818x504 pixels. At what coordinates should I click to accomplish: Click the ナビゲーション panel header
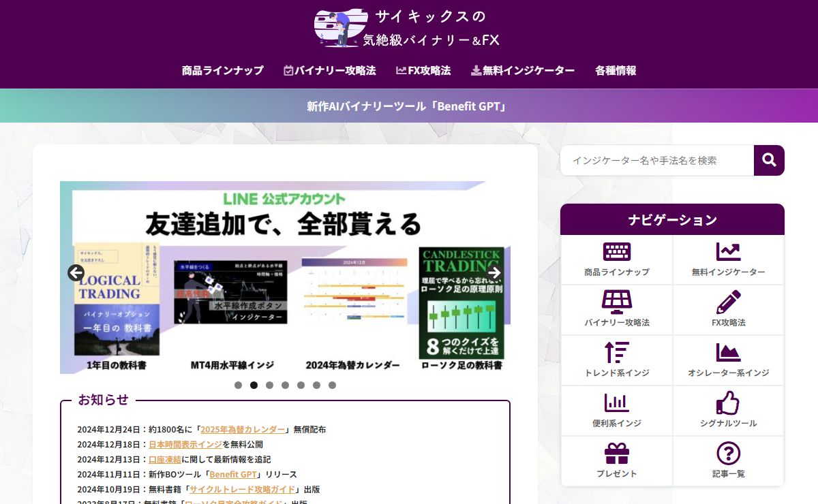(x=672, y=219)
